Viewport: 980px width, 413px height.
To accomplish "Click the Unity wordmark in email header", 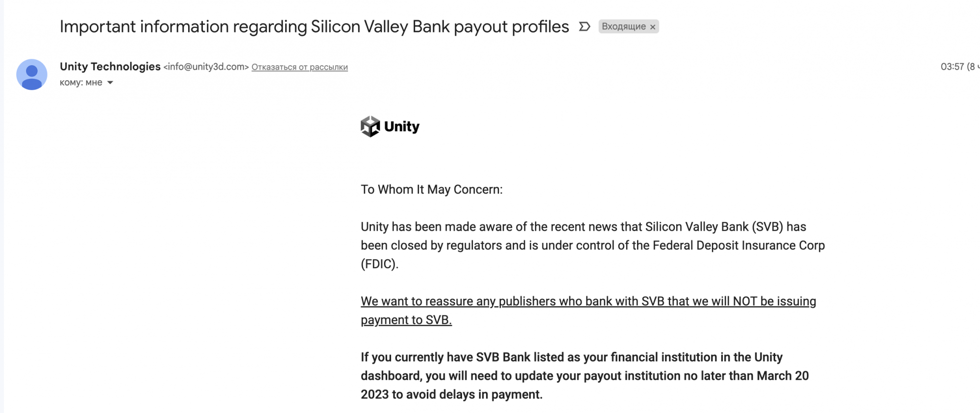I will point(402,126).
